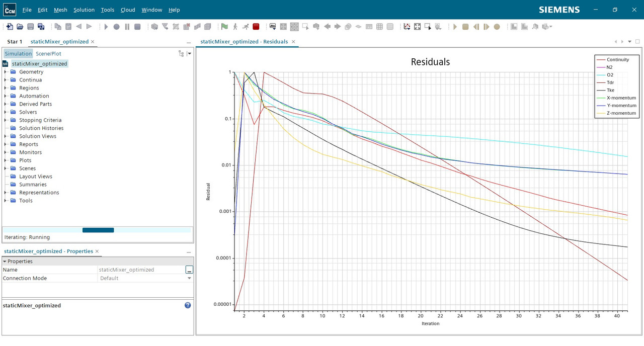
Task: Click the Save Simulation icon
Action: pos(31,27)
